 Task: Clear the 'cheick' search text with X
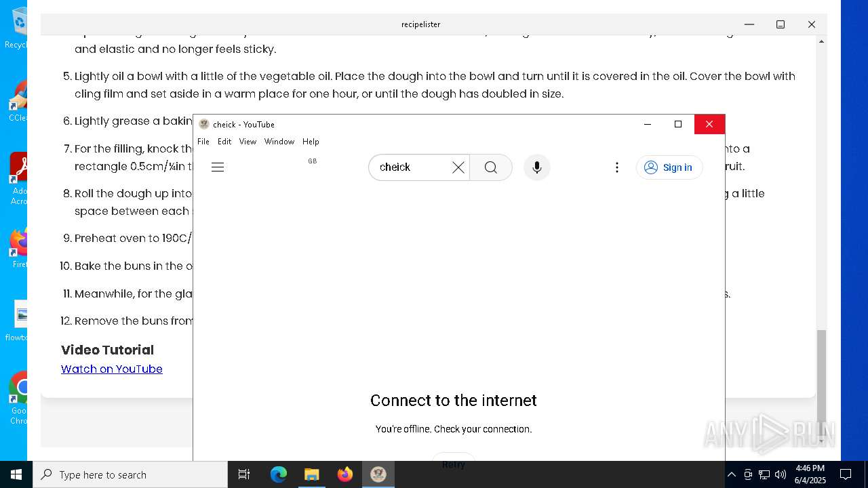458,167
